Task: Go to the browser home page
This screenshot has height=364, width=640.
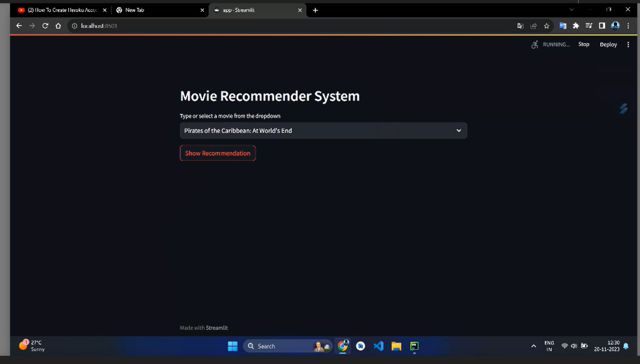Action: (58, 26)
